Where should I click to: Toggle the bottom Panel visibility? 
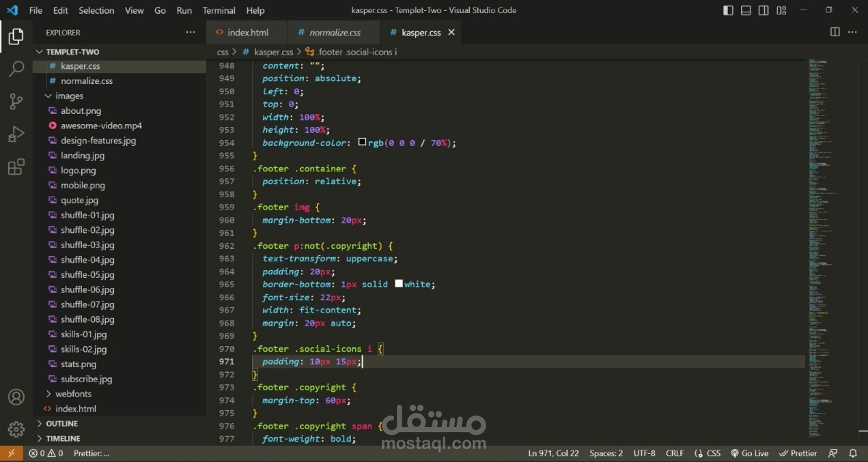point(746,10)
